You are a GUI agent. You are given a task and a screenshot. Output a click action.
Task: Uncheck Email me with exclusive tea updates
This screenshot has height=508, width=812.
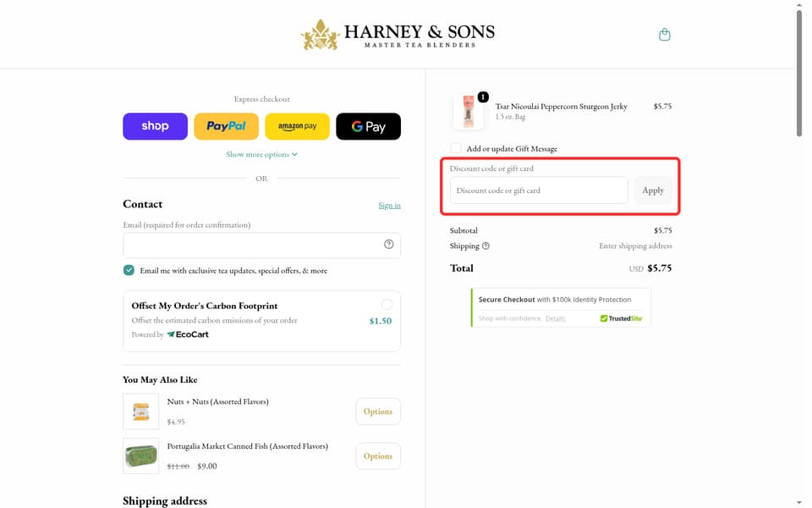[129, 270]
